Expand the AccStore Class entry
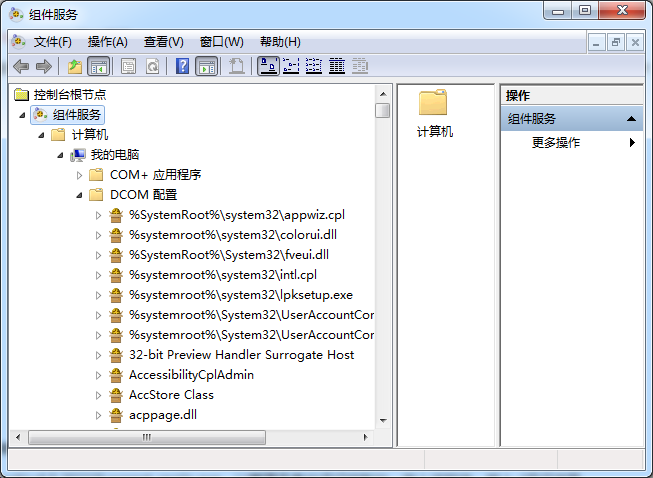Image resolution: width=653 pixels, height=478 pixels. coord(98,395)
